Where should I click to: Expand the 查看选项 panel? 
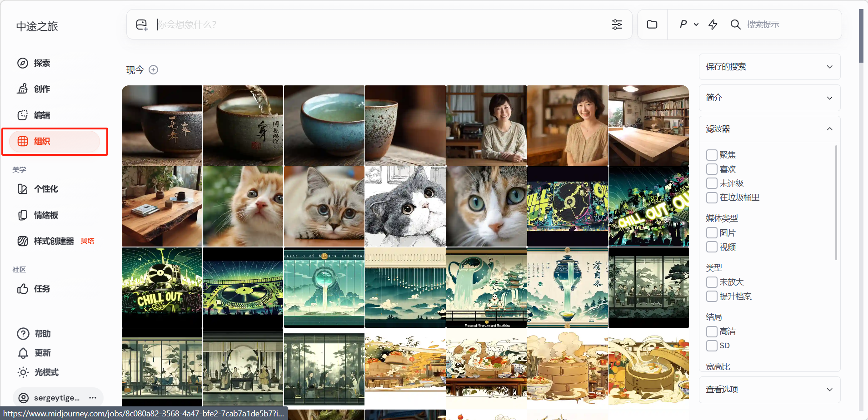769,390
